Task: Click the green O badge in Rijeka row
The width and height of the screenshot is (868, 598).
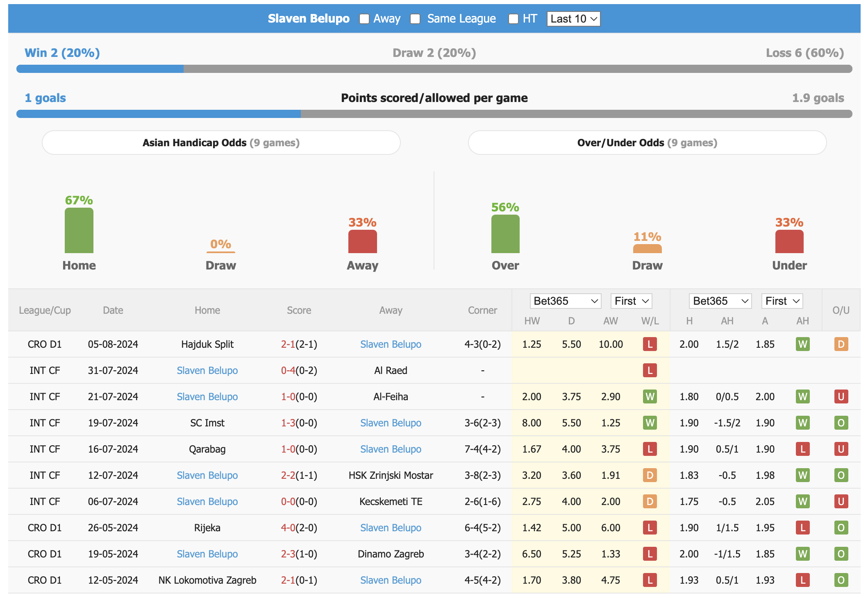Action: 841,528
